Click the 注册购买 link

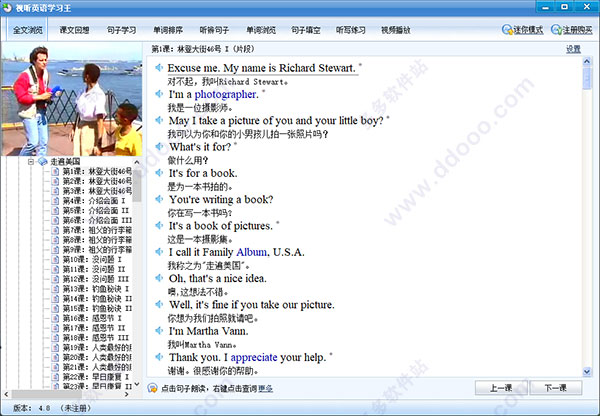[577, 30]
